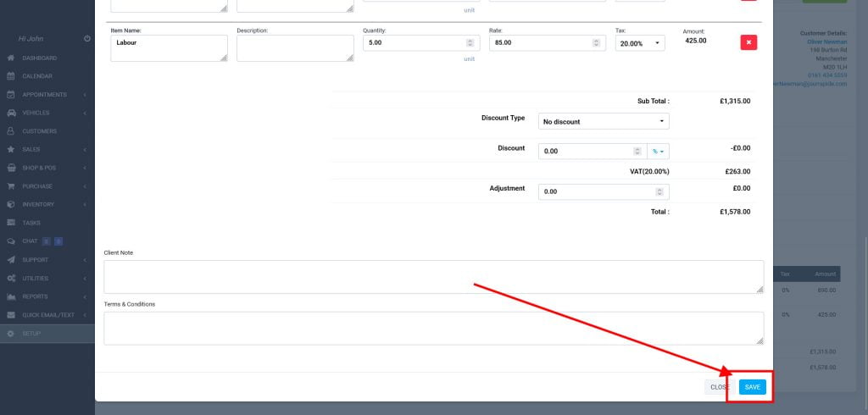
Task: Click into the Client Note text area
Action: 433,277
